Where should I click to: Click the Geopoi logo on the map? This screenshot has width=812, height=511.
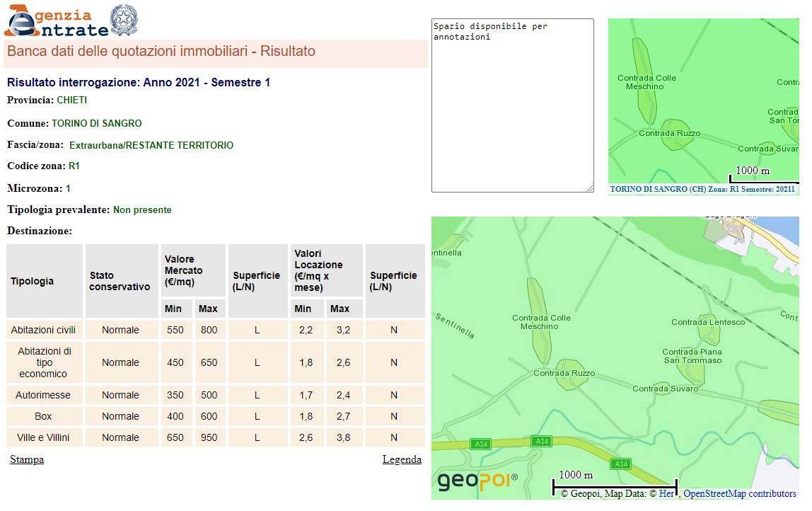point(477,481)
